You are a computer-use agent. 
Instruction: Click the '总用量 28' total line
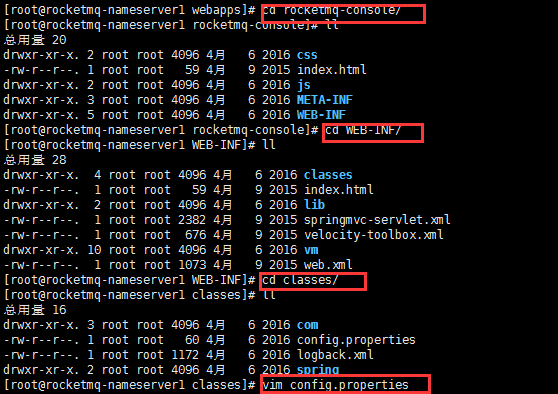tap(35, 160)
